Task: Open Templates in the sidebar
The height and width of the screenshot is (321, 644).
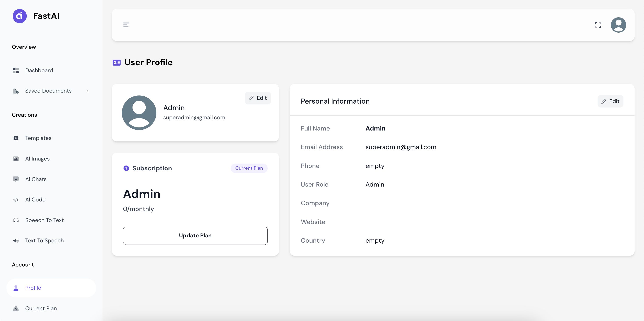Action: pyautogui.click(x=38, y=138)
